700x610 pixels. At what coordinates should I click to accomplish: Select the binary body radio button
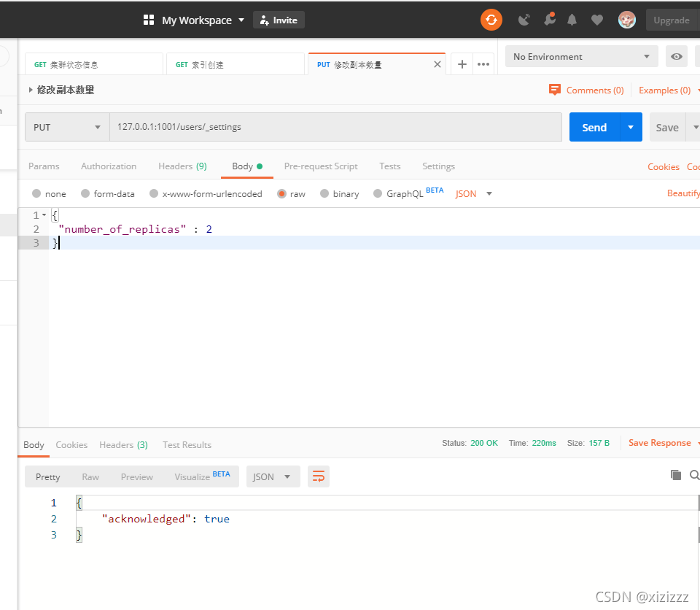324,193
